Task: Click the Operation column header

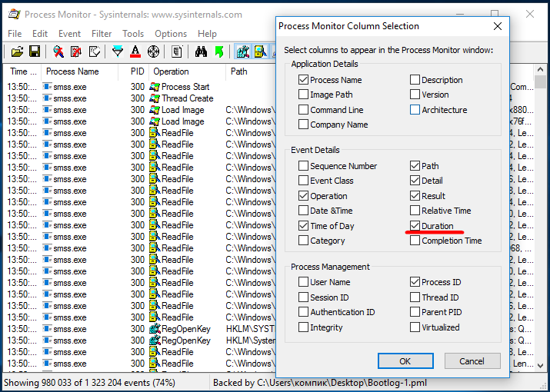Action: coord(188,71)
